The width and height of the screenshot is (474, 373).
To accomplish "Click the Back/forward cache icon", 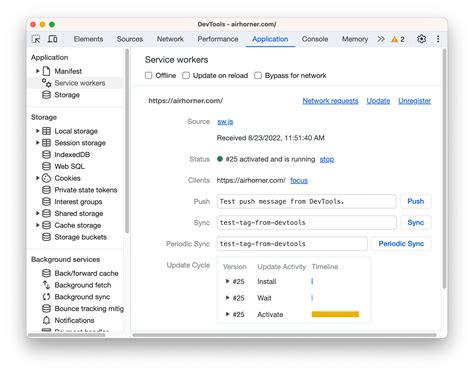I will tap(46, 273).
